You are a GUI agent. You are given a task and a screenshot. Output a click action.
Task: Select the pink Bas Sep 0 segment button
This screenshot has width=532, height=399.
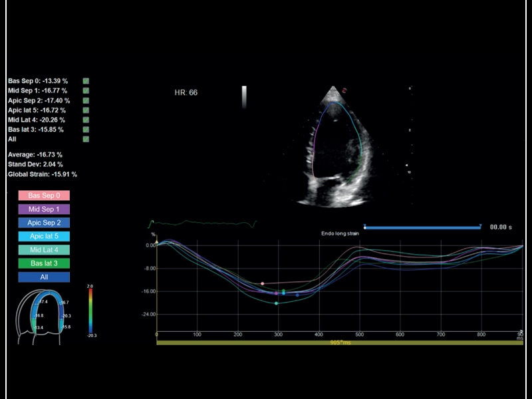click(x=43, y=196)
